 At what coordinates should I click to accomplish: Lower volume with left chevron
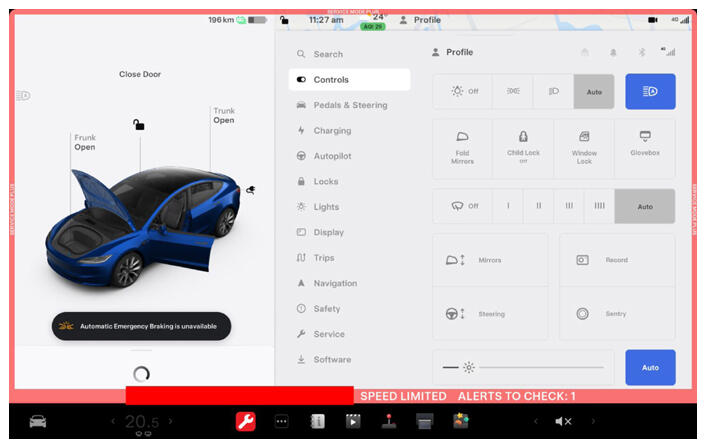point(536,421)
